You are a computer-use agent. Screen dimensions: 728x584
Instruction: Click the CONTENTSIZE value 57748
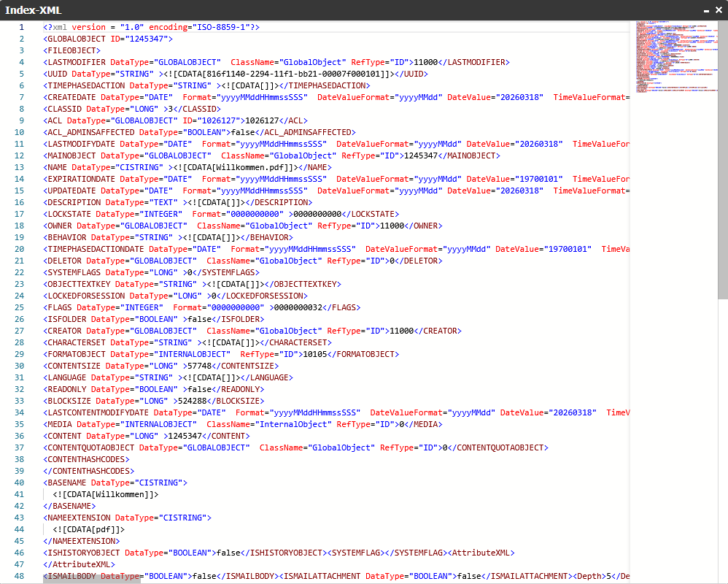click(x=202, y=366)
